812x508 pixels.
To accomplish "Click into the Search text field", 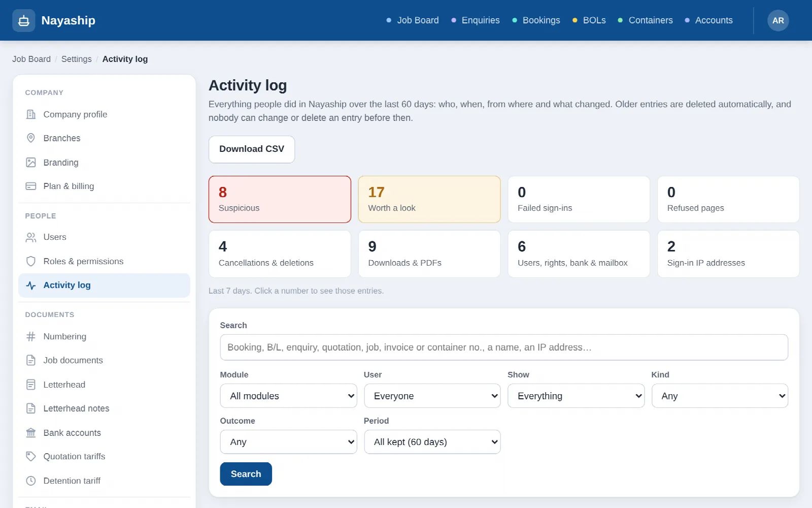I will 504,347.
